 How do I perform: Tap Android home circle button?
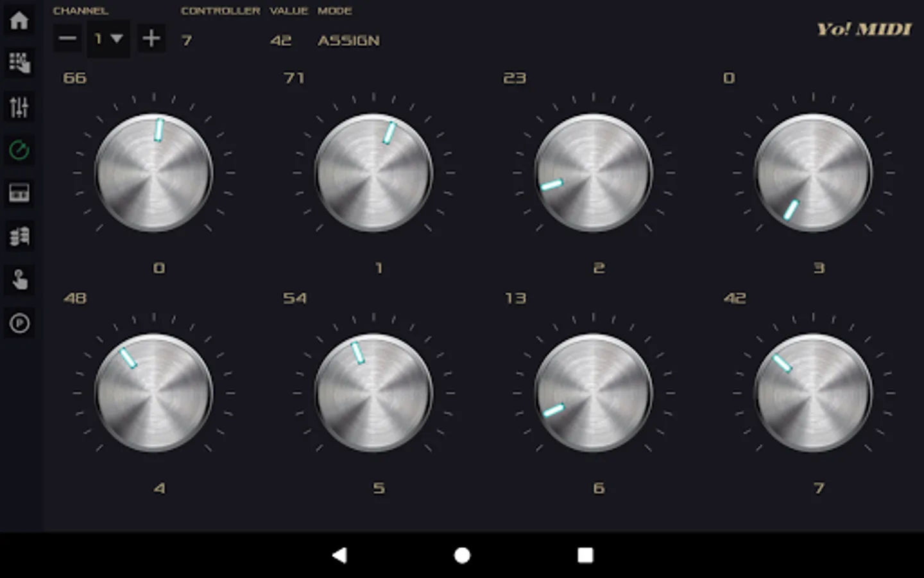(462, 555)
